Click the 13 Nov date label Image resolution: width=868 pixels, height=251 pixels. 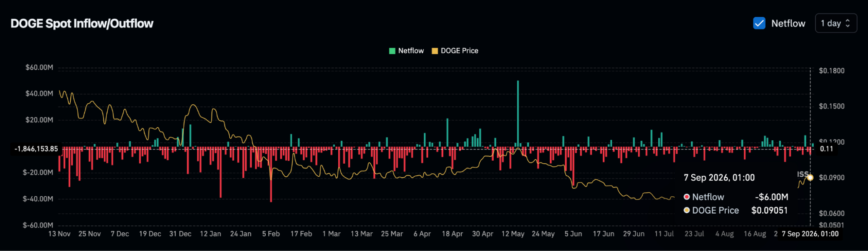(59, 234)
